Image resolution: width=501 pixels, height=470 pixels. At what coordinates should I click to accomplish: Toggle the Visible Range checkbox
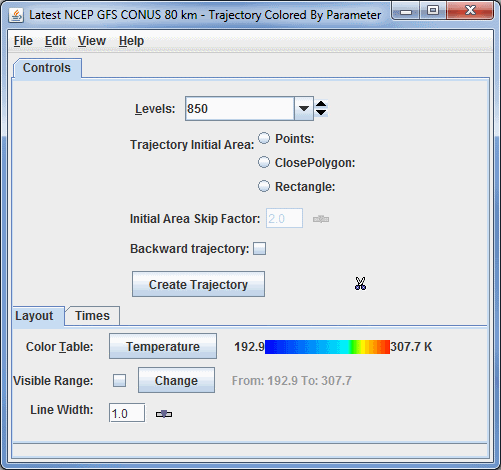(119, 380)
